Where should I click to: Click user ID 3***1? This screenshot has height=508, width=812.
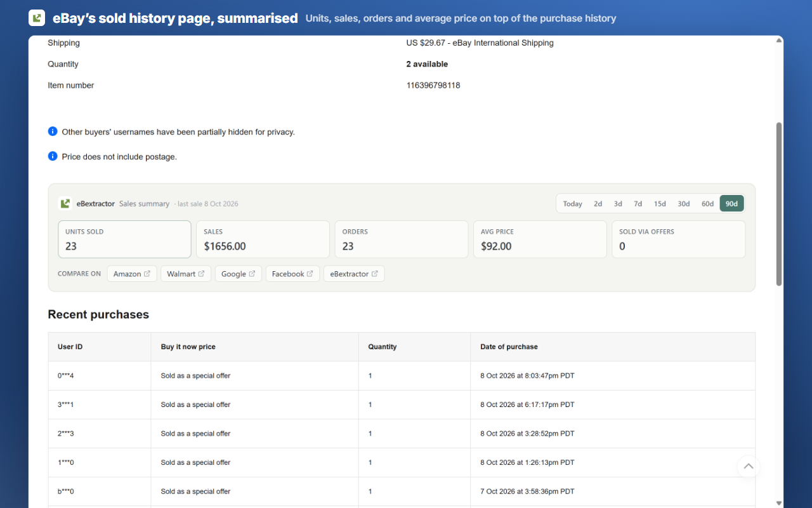coord(66,404)
